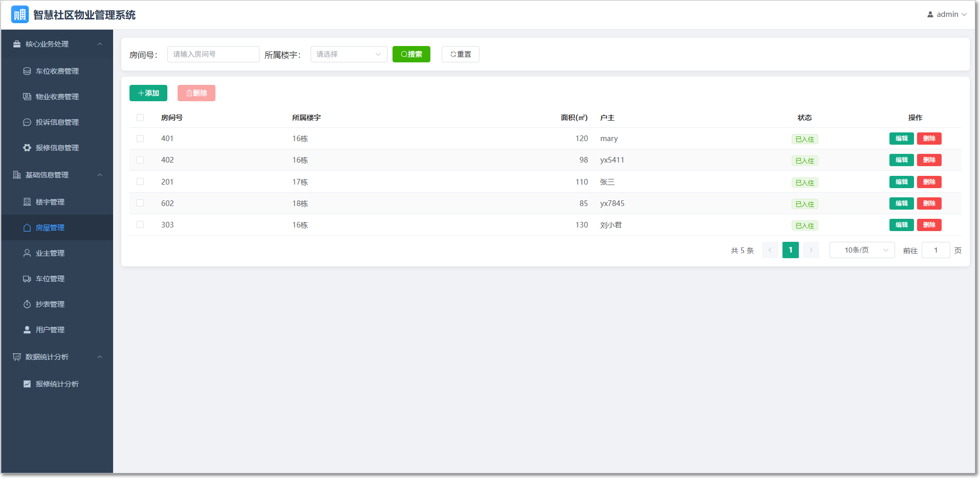Image resolution: width=980 pixels, height=478 pixels.
Task: Click the 已入住 tag for 刘小君
Action: tap(805, 225)
